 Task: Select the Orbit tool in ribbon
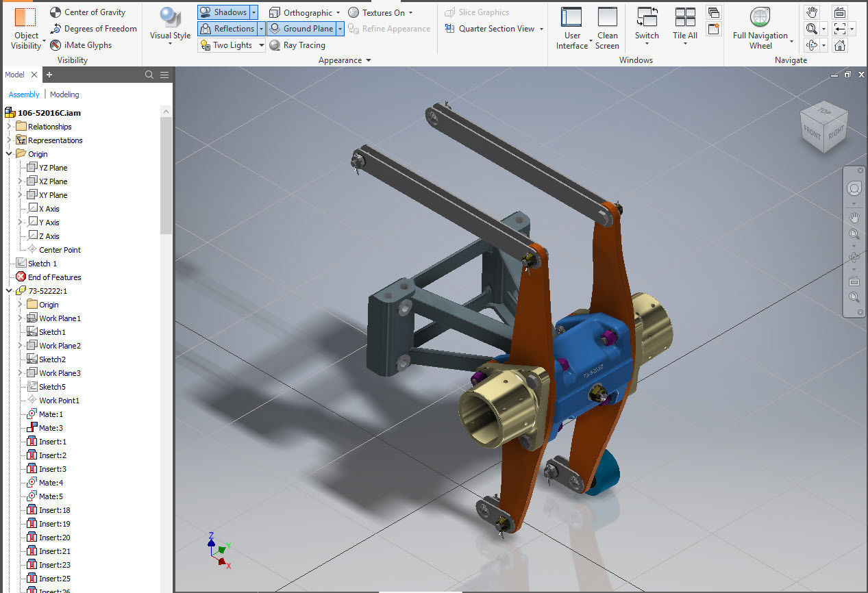pyautogui.click(x=812, y=45)
